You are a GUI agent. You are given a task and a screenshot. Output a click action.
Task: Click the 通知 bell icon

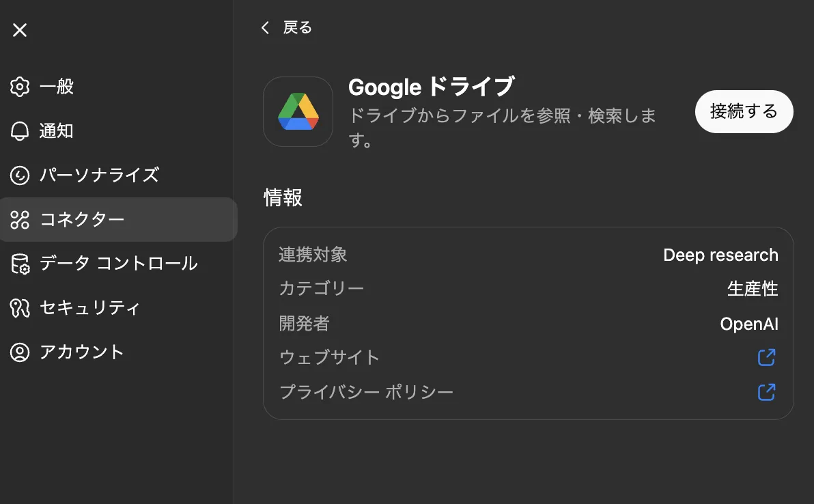point(20,131)
